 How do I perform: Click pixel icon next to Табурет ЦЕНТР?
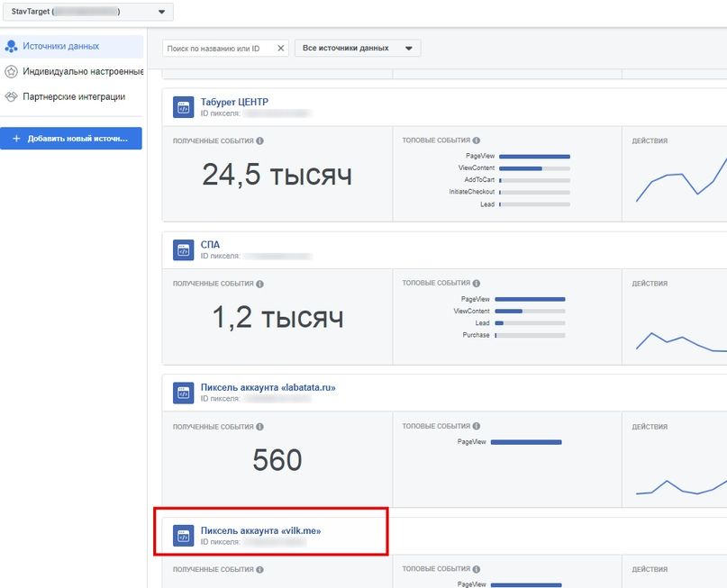tap(183, 107)
